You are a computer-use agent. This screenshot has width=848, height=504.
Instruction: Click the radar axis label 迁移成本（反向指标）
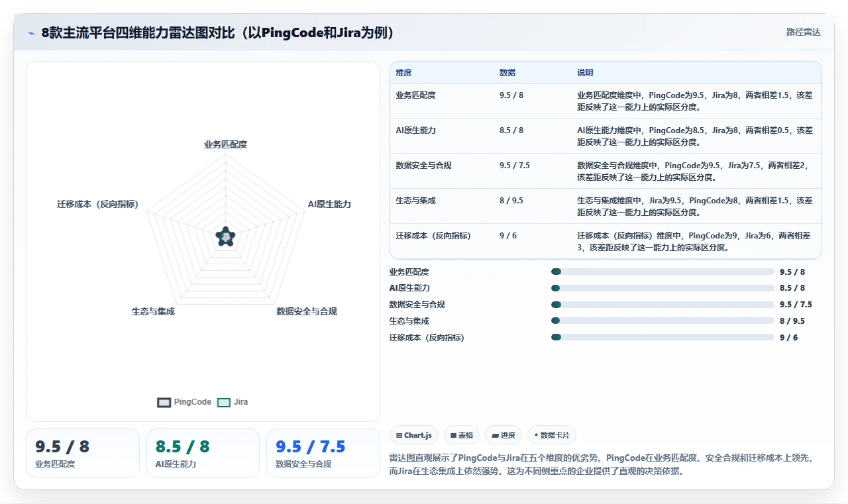pos(98,205)
